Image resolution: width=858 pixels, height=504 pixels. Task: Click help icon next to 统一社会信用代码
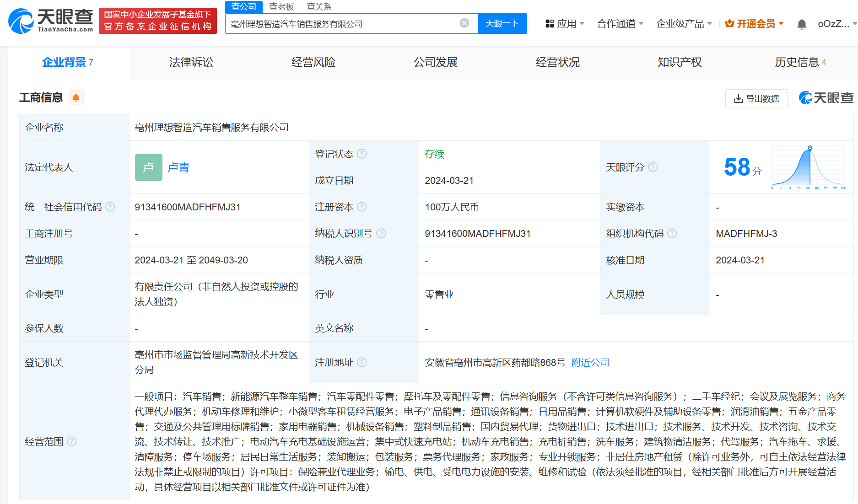pyautogui.click(x=110, y=207)
